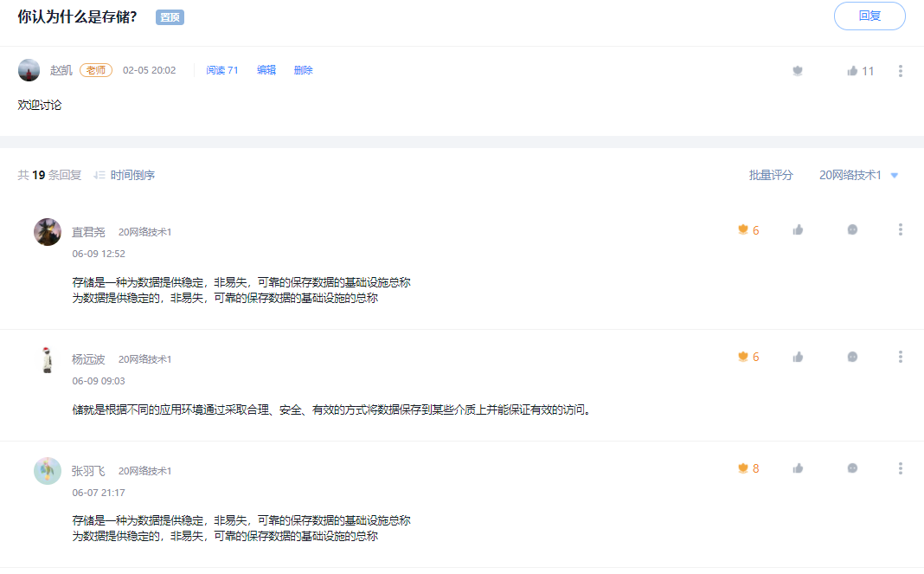
Task: Like 张羽飞's reply
Action: pos(798,468)
